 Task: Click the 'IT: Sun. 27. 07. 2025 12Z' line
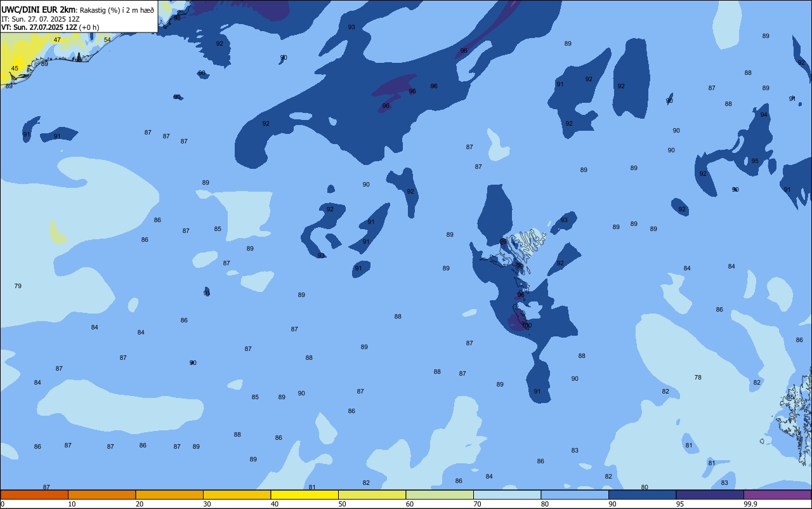[x=41, y=19]
